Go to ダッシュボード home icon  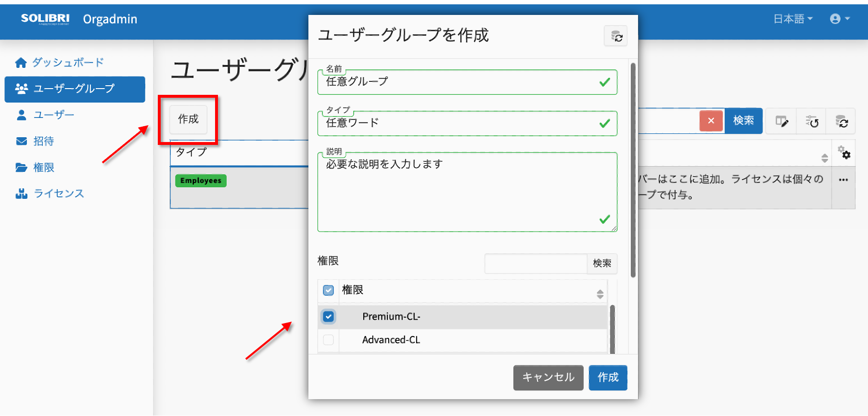(x=21, y=63)
